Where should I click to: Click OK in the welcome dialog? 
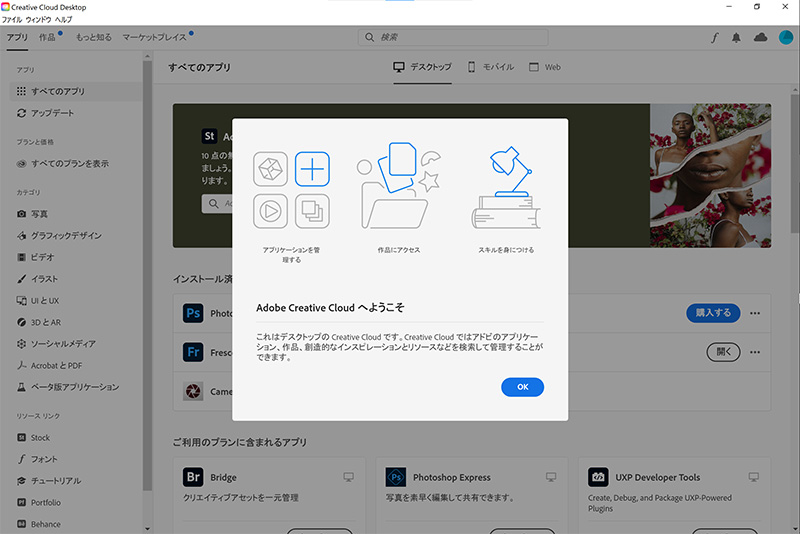pyautogui.click(x=522, y=387)
